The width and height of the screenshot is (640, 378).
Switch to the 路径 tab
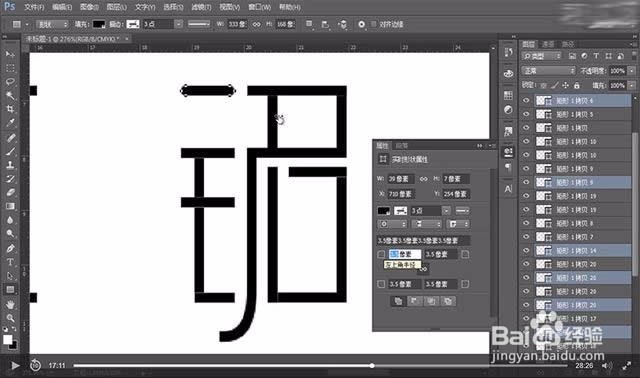pos(567,44)
